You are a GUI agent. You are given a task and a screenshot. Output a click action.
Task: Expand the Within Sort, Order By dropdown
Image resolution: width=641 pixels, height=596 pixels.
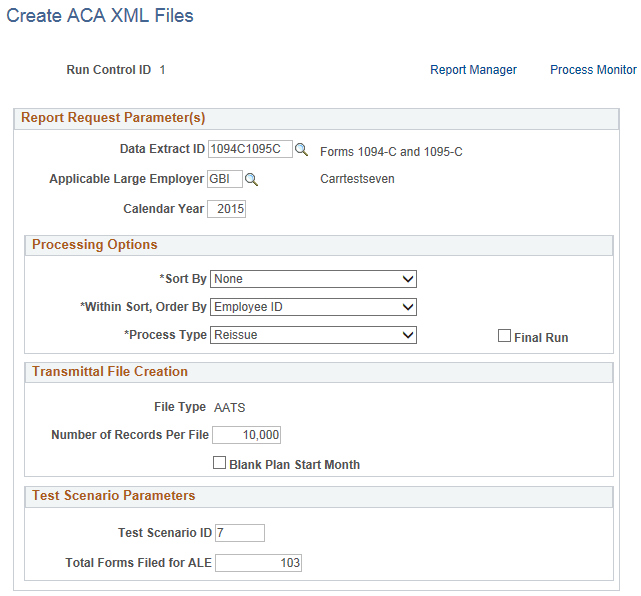(313, 307)
